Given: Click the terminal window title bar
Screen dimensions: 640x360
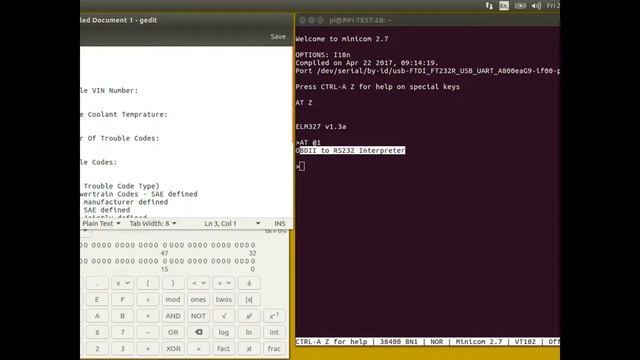Looking at the screenshot, I should click(427, 20).
